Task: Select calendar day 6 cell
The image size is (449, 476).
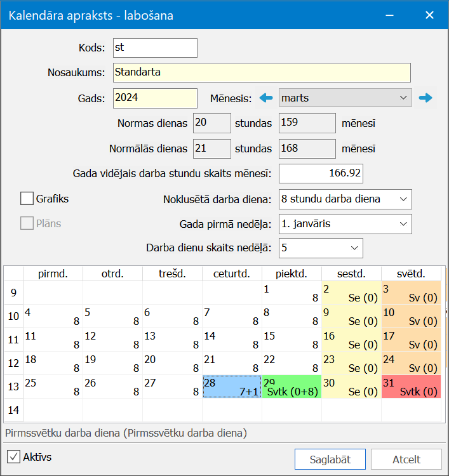Action: point(172,316)
